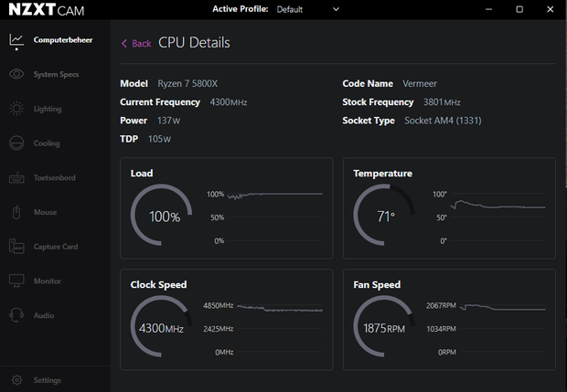This screenshot has height=392, width=567.
Task: Click the Monitor display icon
Action: [x=16, y=281]
